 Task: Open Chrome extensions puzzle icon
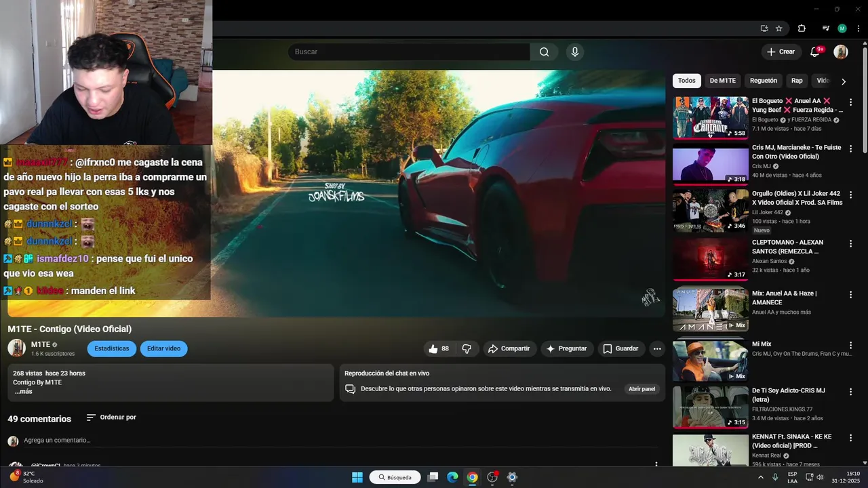coord(802,28)
